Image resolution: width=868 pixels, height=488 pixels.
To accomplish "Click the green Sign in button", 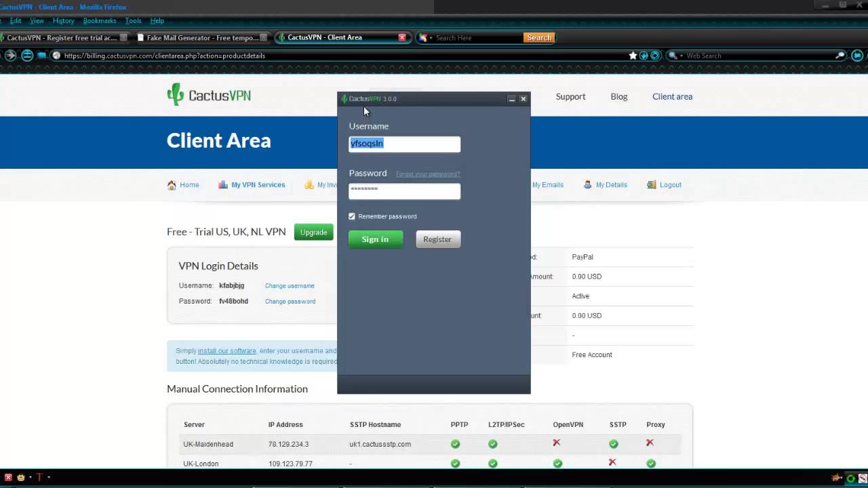I will click(x=376, y=239).
